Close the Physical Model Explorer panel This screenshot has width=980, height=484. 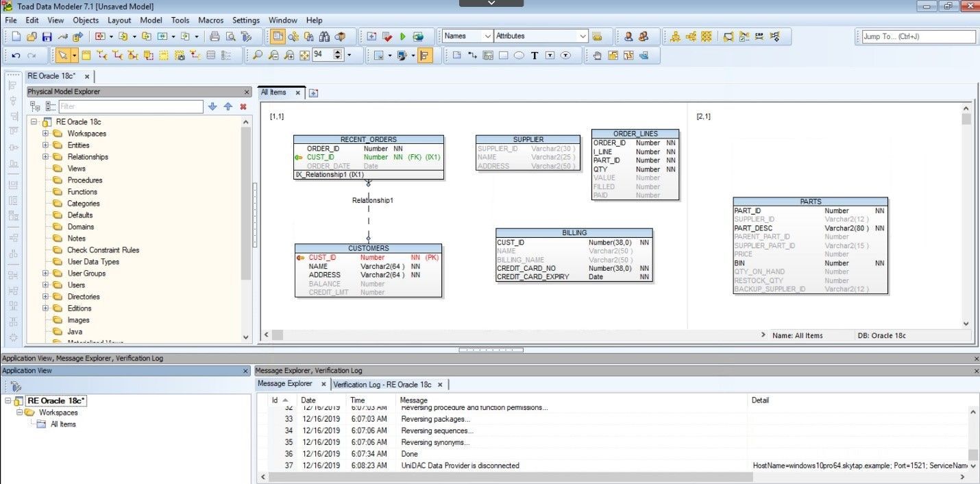tap(247, 92)
